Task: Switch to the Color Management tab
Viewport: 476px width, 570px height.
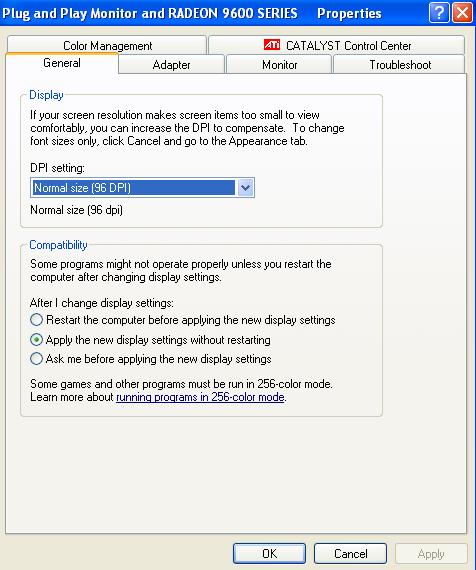Action: coord(107,45)
